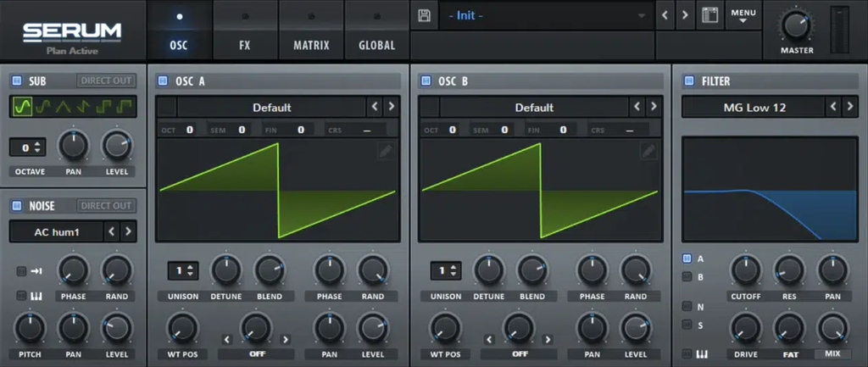Select next noise sample arrow
Screen dimensions: 868x367
(128, 231)
